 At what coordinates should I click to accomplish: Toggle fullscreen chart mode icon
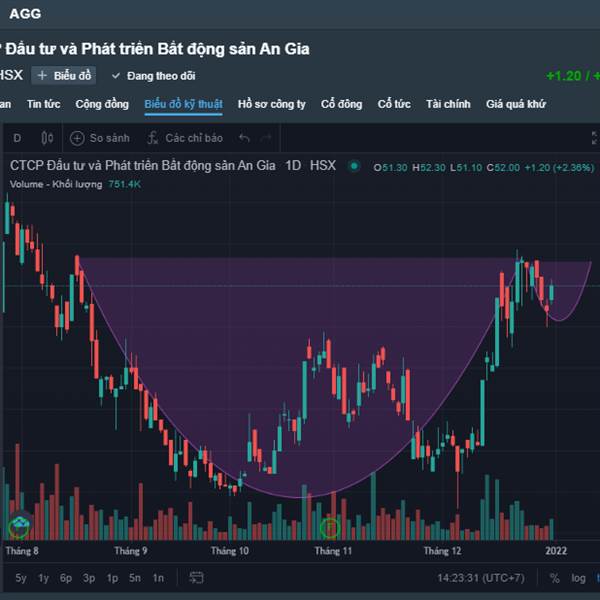pos(595,138)
